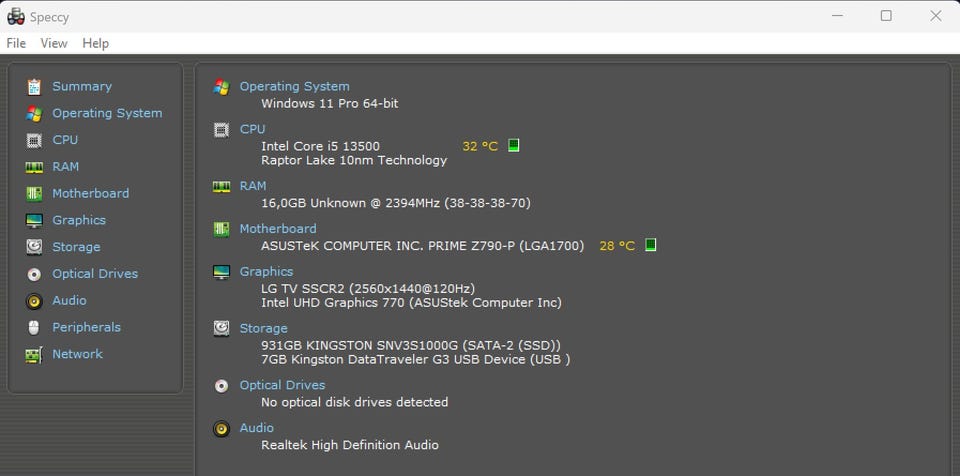The height and width of the screenshot is (476, 960).
Task: Open the Help menu
Action: [96, 43]
